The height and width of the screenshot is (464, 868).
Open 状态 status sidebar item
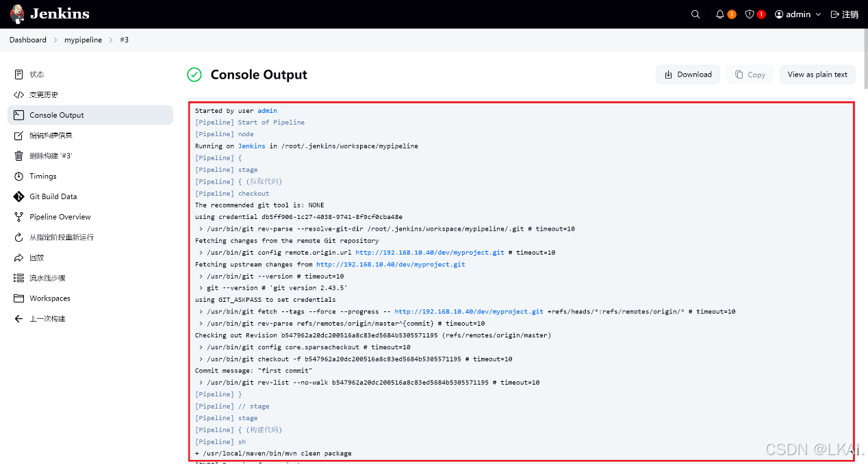click(90, 74)
